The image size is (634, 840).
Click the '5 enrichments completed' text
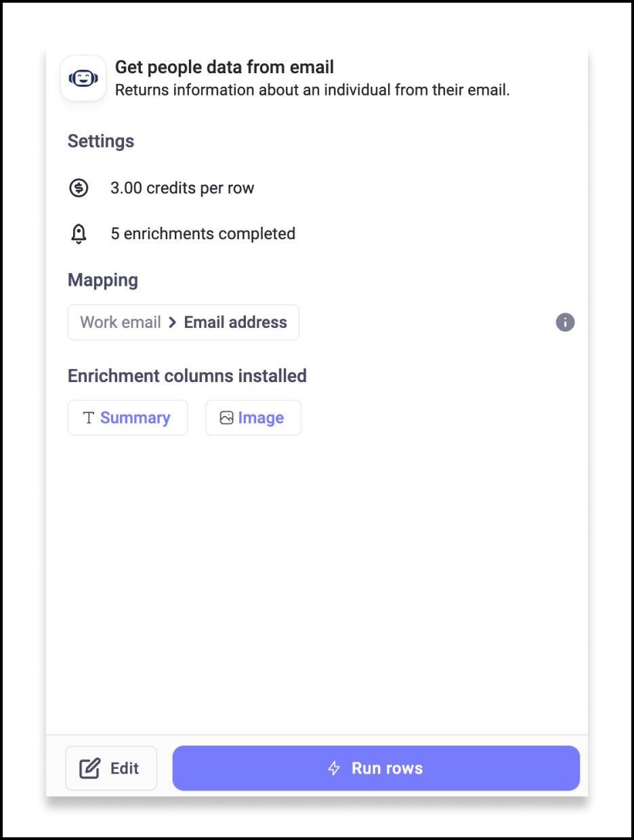point(203,234)
